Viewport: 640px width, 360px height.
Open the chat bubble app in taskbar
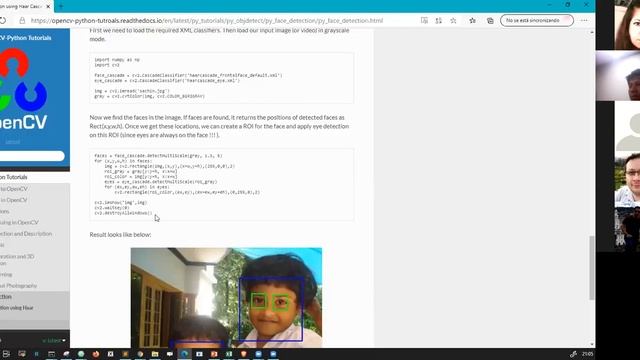[170, 354]
